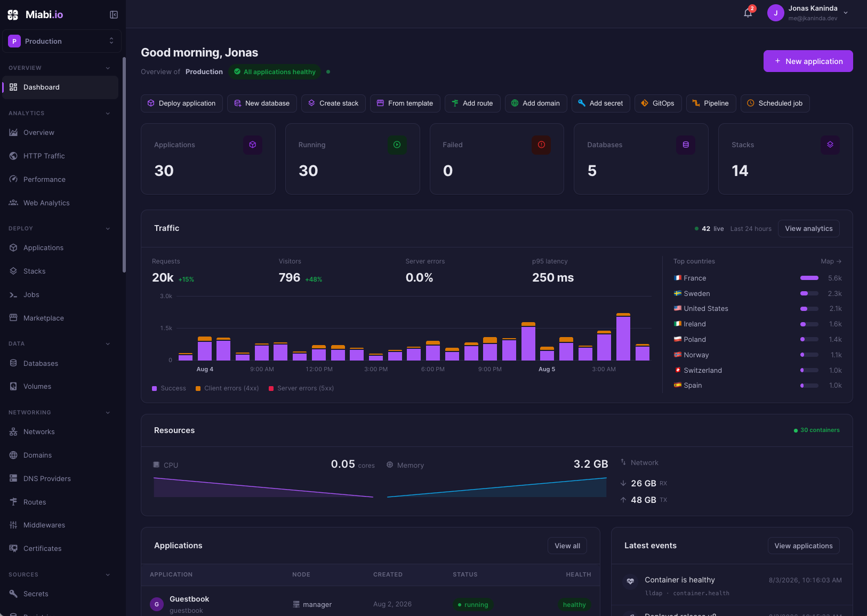Click the Databases card cylinder icon
The image size is (867, 616).
click(686, 145)
